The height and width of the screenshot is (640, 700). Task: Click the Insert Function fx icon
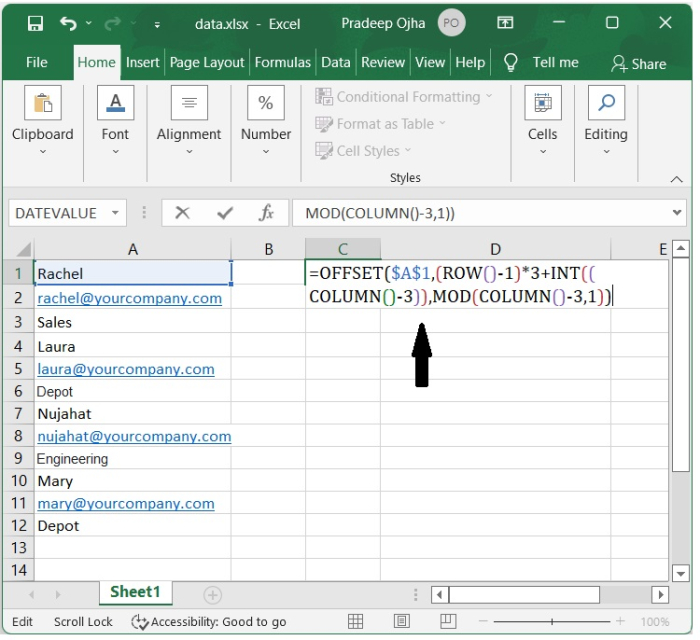(x=266, y=213)
